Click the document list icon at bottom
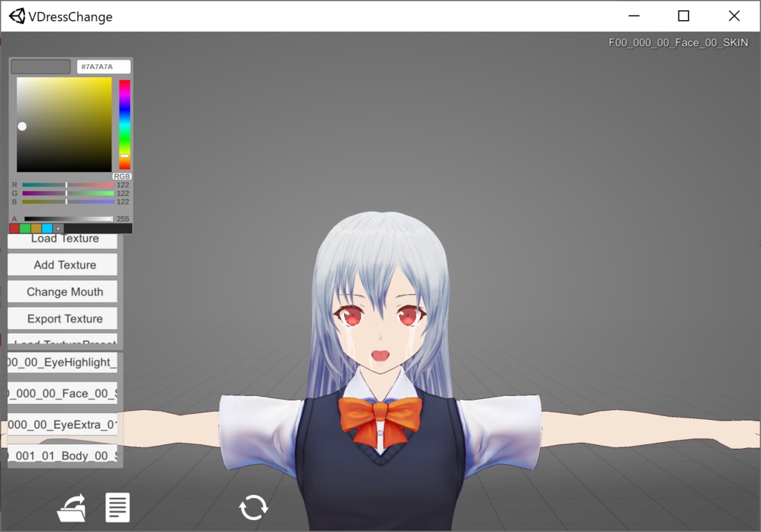Image resolution: width=761 pixels, height=532 pixels. click(117, 507)
